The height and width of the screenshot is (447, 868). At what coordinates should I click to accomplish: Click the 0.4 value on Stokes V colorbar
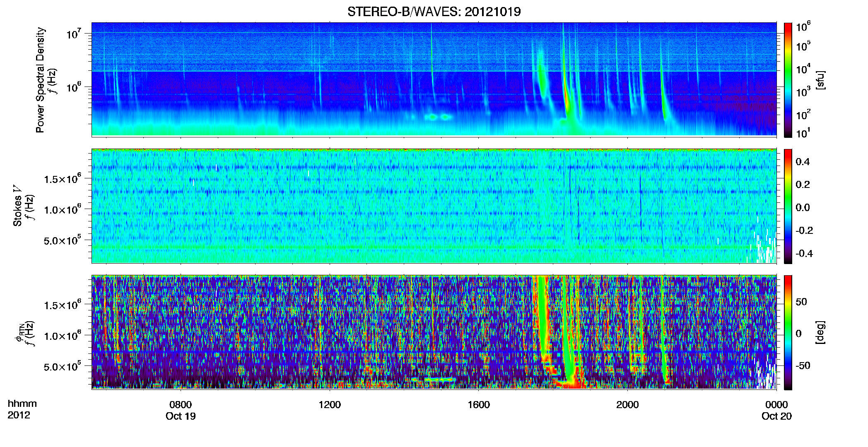[803, 162]
